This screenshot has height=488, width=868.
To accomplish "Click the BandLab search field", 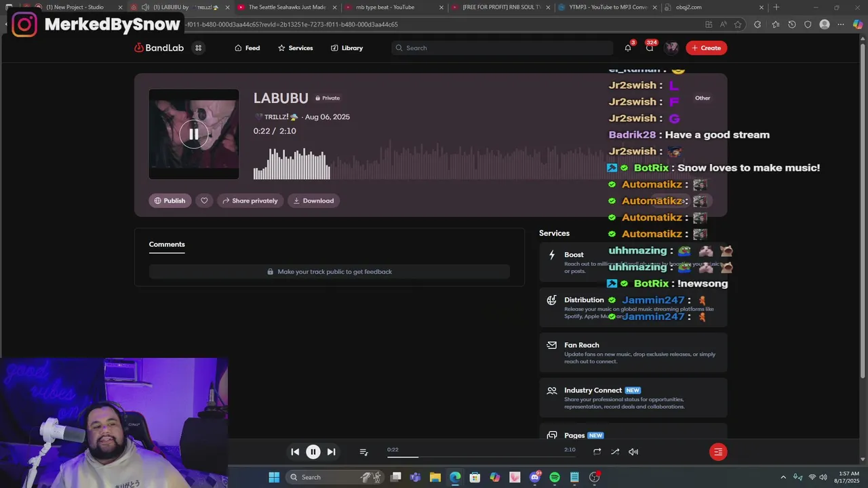I will pyautogui.click(x=502, y=48).
